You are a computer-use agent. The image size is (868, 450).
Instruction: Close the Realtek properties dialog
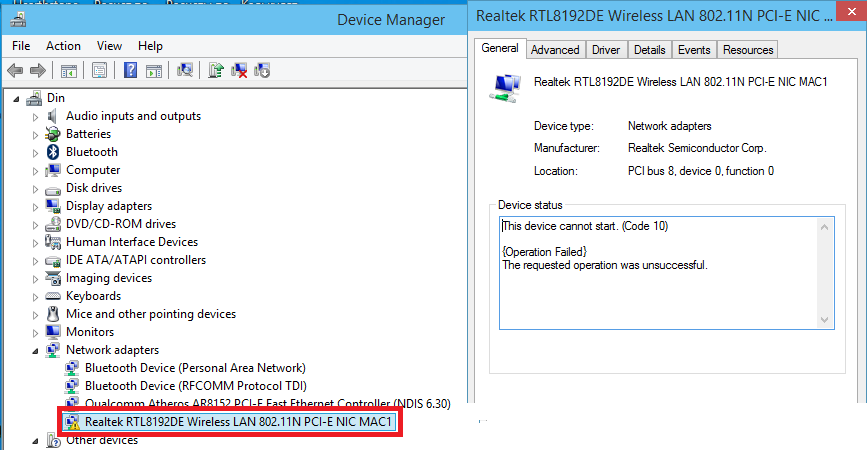[851, 12]
